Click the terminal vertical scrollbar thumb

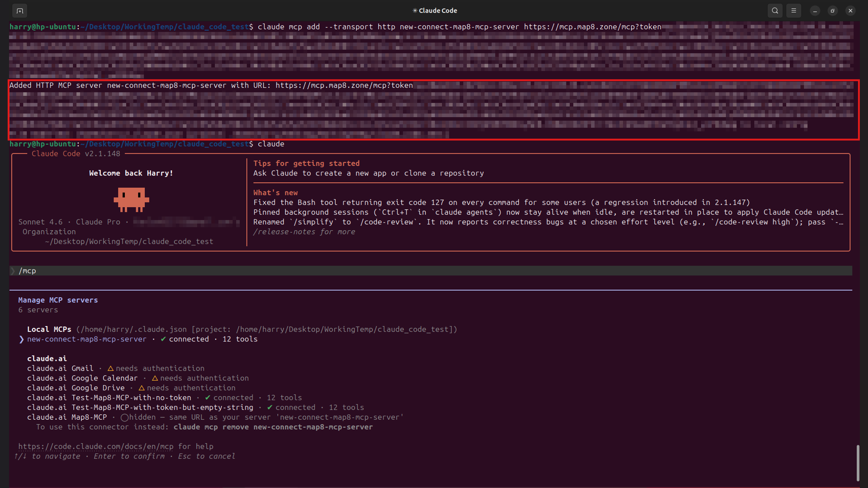pos(858,463)
